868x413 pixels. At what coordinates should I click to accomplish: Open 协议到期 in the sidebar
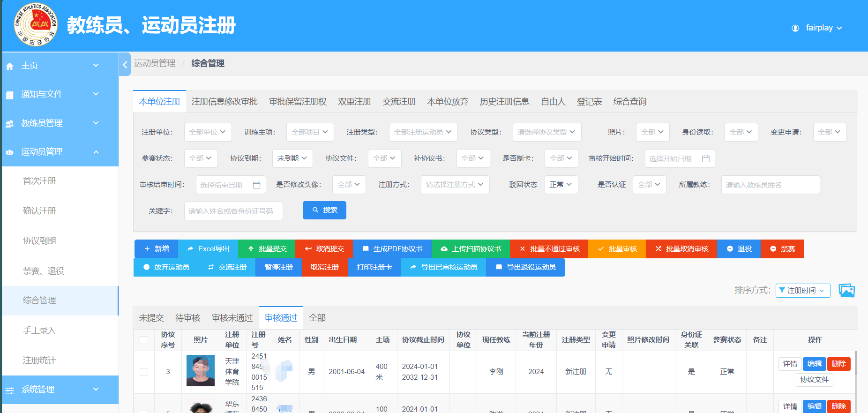39,241
